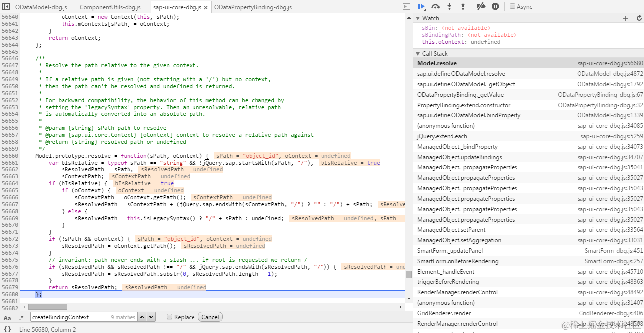Open link SmartForm-dbg.js:451

(614, 251)
